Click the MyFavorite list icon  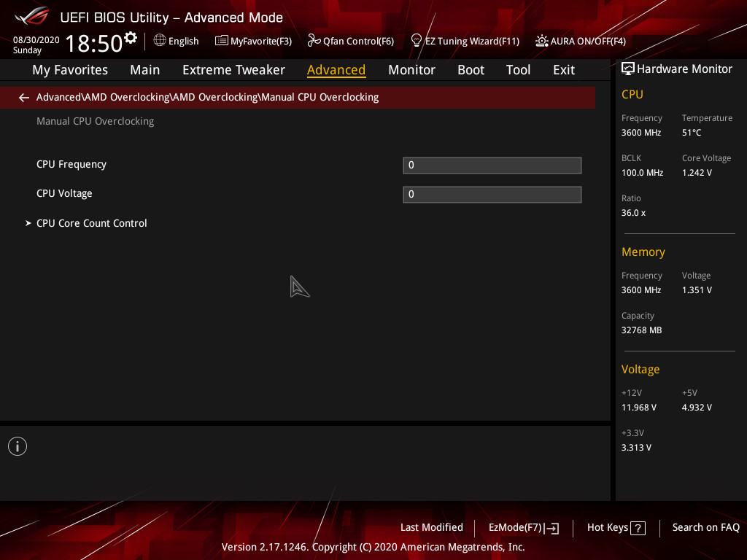(x=222, y=41)
